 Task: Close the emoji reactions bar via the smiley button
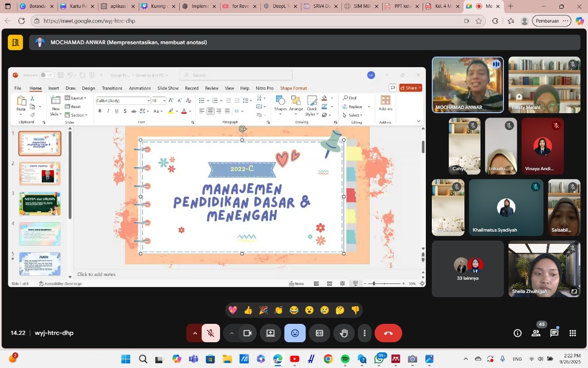[x=295, y=333]
